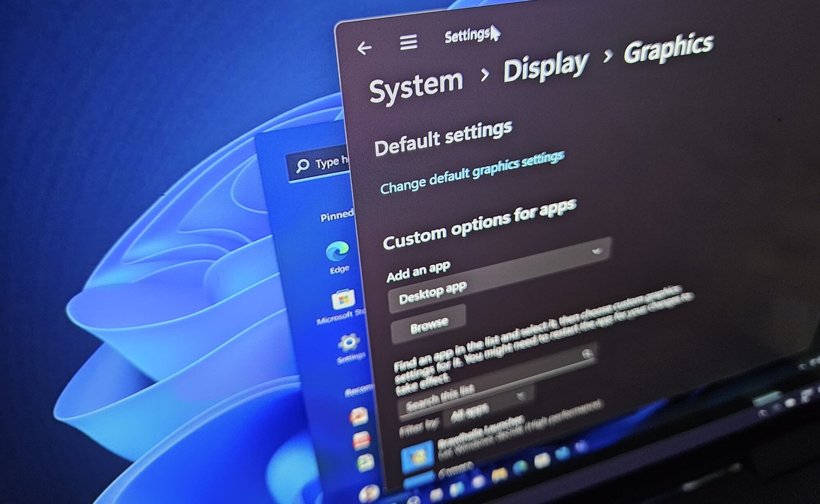The image size is (820, 504).
Task: Click the Custom options for apps heading
Action: 479,224
